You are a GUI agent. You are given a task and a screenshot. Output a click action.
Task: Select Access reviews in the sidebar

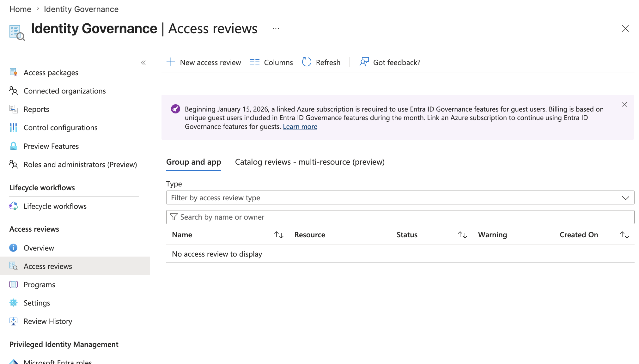[75, 266]
